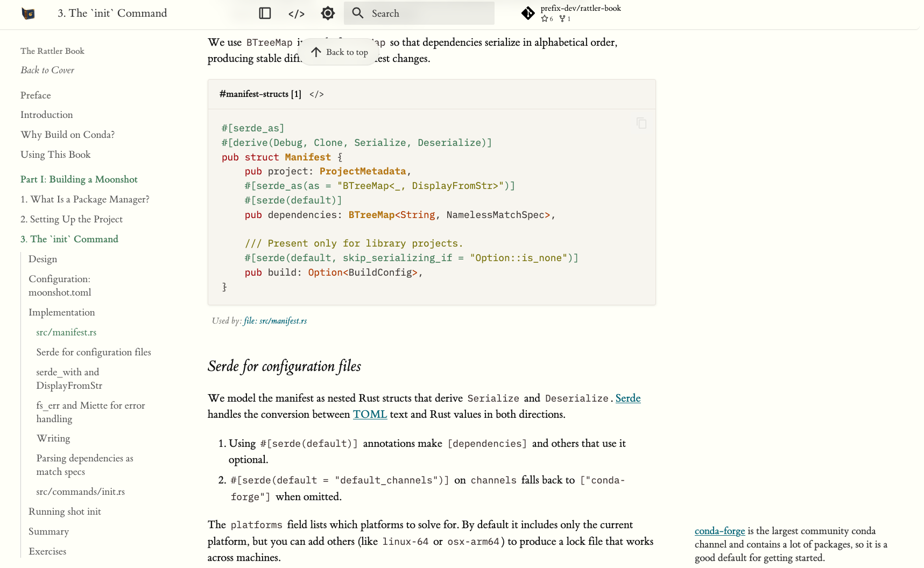This screenshot has height=568, width=924.
Task: Open chapter 2 Setting Up the Project
Action: (x=72, y=219)
